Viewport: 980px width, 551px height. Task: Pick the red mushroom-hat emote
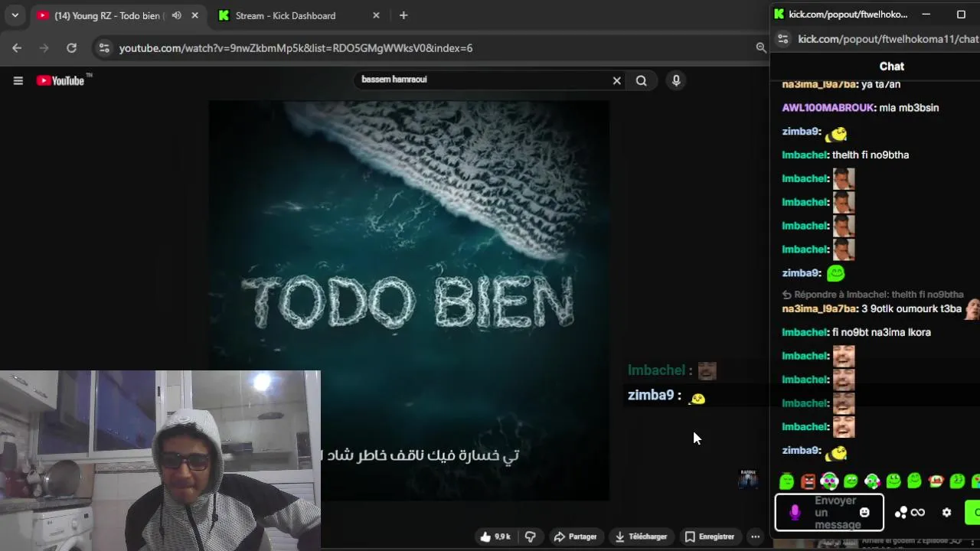pos(936,481)
